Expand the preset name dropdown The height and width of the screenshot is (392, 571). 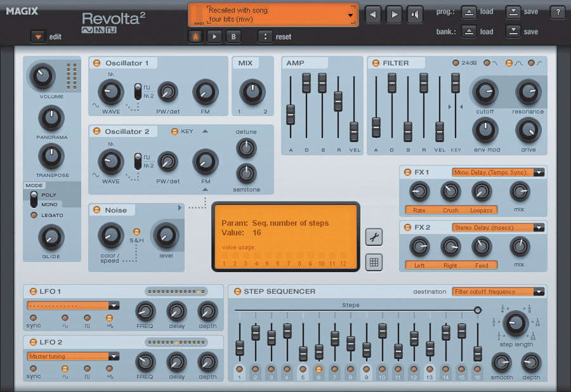tap(350, 15)
